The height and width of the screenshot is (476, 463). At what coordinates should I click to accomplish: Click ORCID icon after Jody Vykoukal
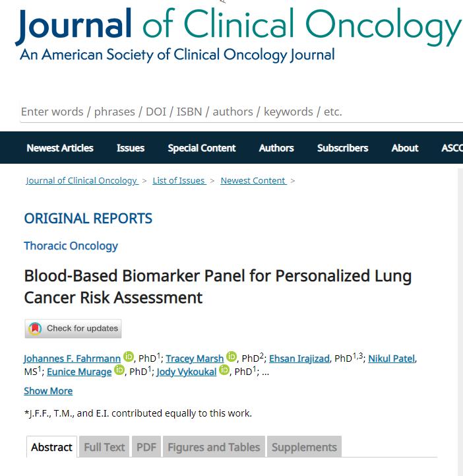point(224,370)
